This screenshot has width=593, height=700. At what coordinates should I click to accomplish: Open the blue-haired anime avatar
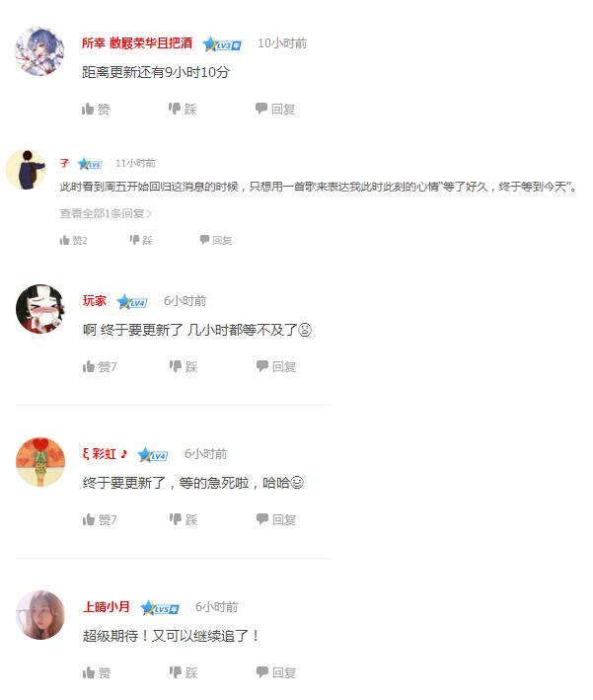(x=39, y=51)
